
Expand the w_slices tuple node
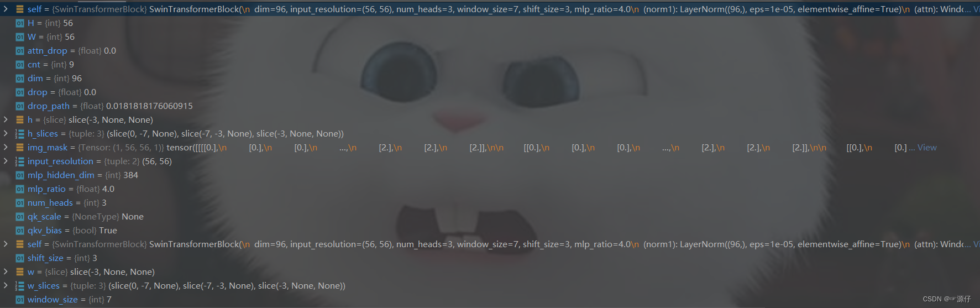tap(6, 285)
